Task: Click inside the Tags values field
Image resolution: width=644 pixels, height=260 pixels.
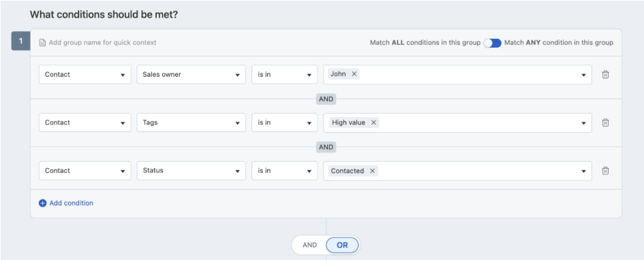Action: coord(457,123)
